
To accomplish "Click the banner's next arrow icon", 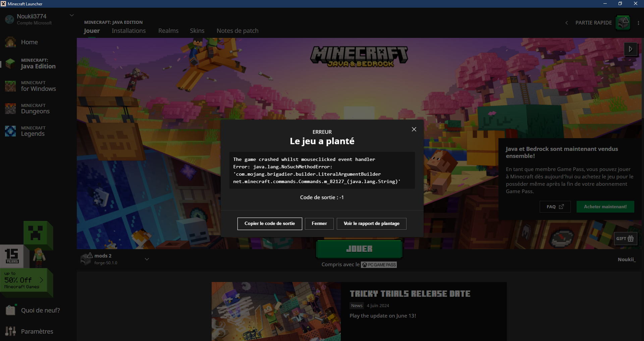I will (631, 49).
